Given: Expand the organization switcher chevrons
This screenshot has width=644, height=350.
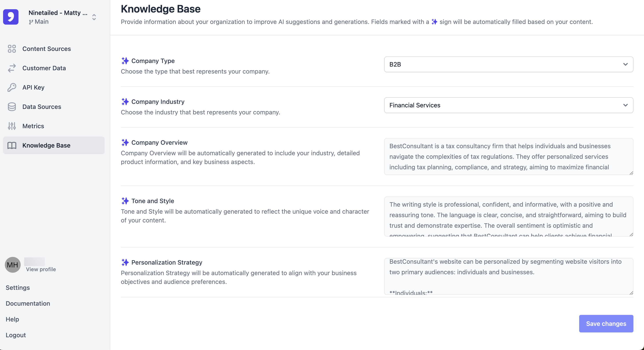Looking at the screenshot, I should (x=94, y=17).
